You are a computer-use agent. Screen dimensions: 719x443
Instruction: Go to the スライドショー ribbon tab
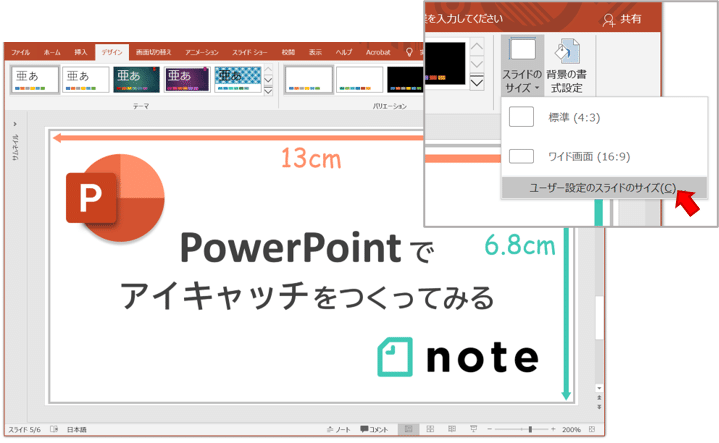coord(249,52)
